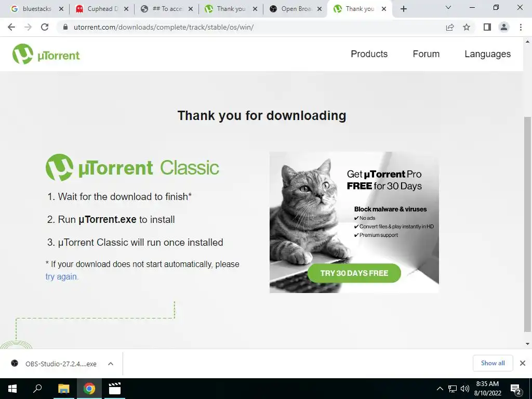The height and width of the screenshot is (399, 532).
Task: Share this page via share icon
Action: point(450,27)
